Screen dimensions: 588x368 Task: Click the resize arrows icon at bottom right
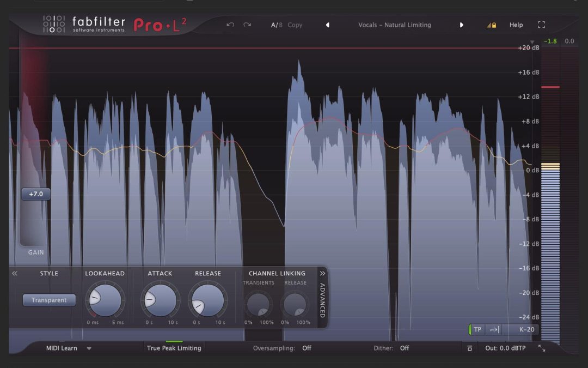[x=542, y=348]
